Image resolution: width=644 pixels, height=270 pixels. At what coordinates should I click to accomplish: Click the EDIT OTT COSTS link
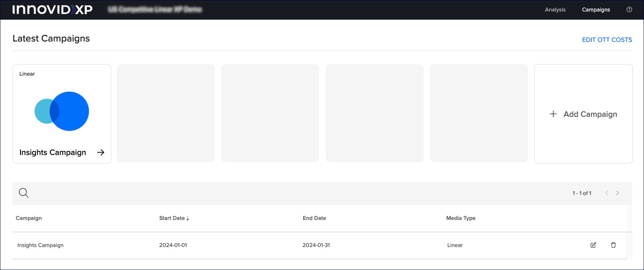[607, 40]
